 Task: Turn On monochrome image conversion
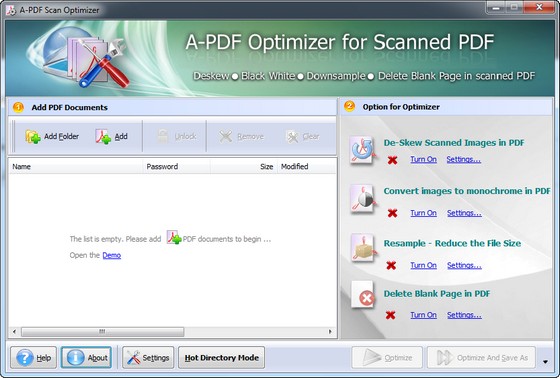click(423, 213)
